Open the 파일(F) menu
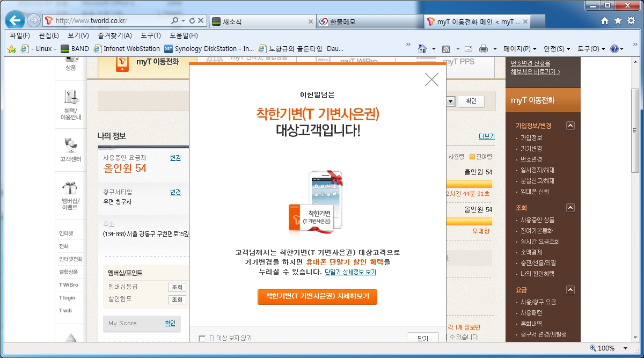 [20, 35]
